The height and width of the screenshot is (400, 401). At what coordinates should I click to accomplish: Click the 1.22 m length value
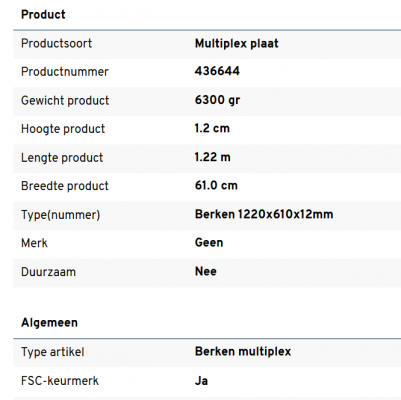(x=213, y=157)
